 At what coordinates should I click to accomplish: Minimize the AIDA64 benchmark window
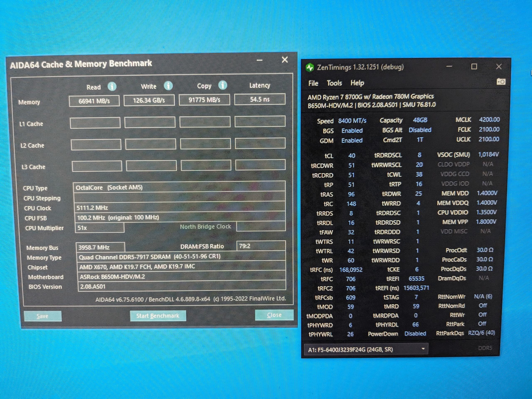coord(260,60)
